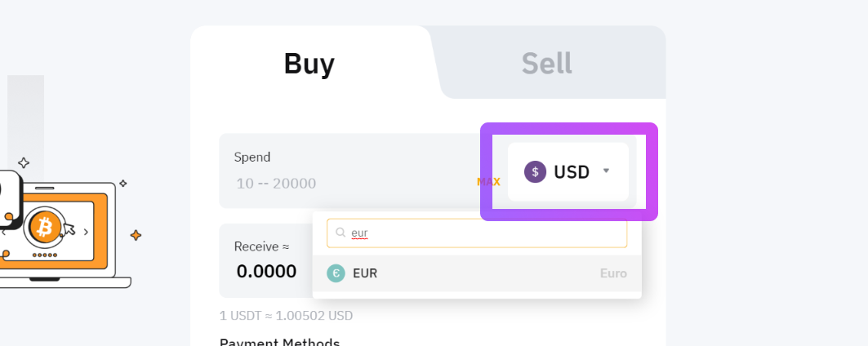The width and height of the screenshot is (868, 346).
Task: Switch to the Buy tab
Action: pos(309,64)
